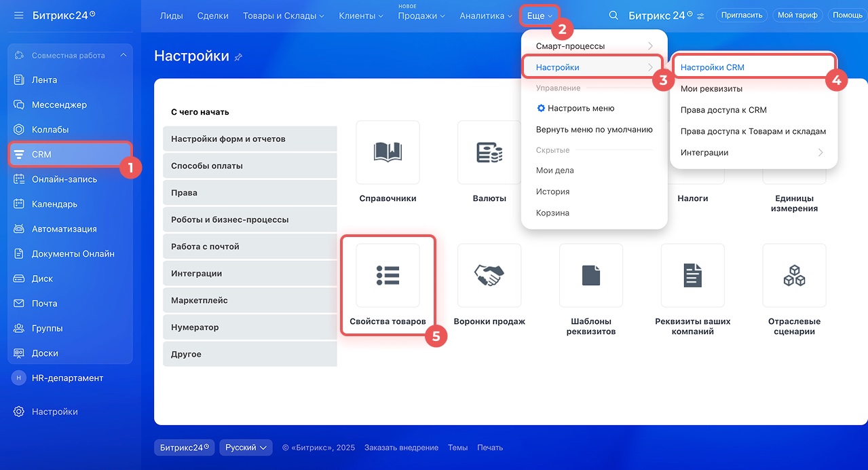This screenshot has height=470, width=868.
Task: Select CRM in the left sidebar
Action: pos(41,154)
